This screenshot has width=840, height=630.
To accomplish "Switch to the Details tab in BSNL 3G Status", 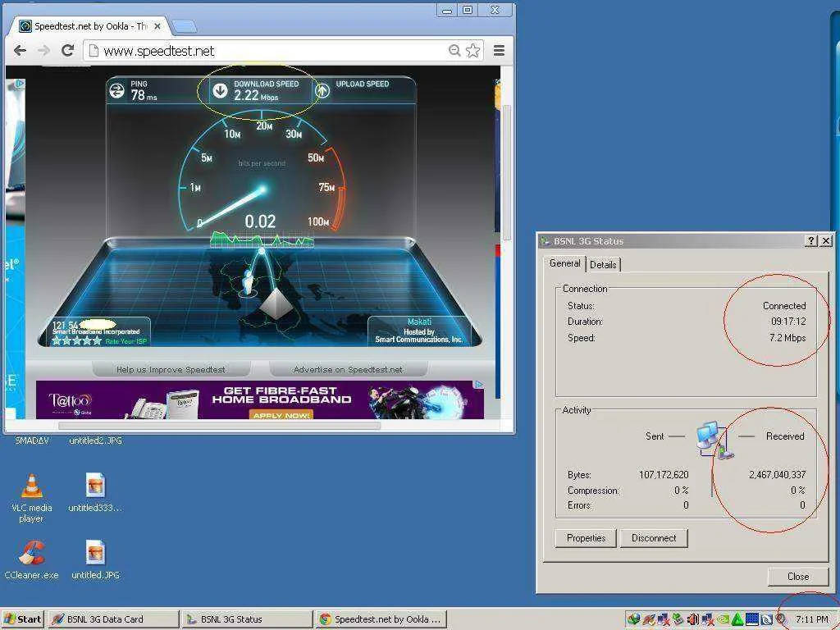I will (x=603, y=264).
